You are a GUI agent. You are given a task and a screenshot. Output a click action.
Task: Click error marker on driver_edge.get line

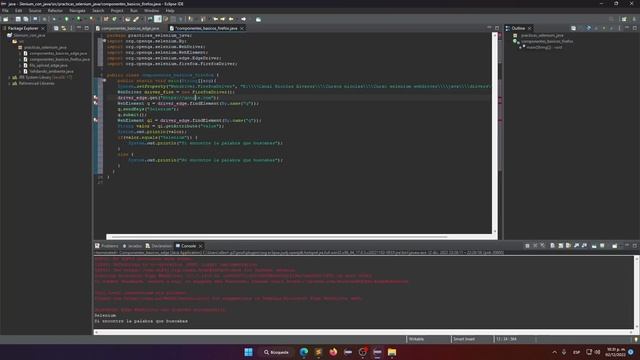[96, 98]
